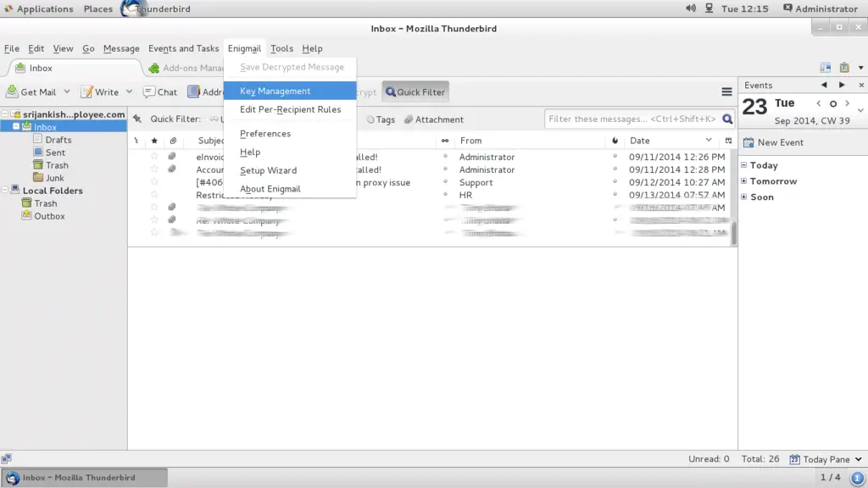This screenshot has width=868, height=488.
Task: Write a new message
Action: (x=100, y=91)
